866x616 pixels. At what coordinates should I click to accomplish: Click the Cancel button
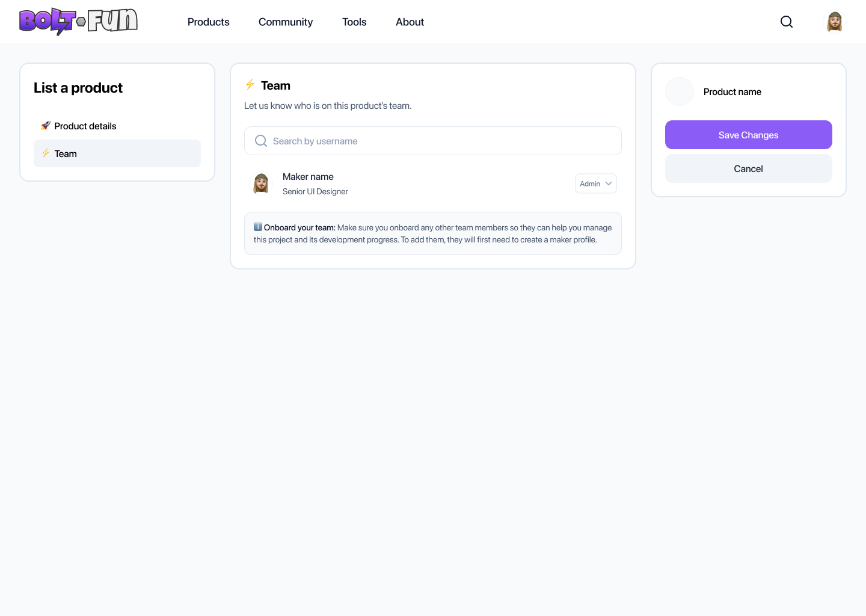pyautogui.click(x=748, y=168)
